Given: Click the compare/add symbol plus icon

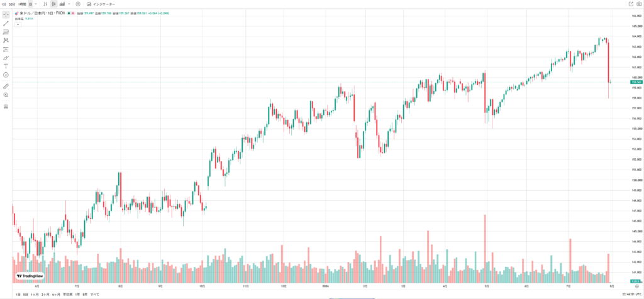Looking at the screenshot, I should point(78,4).
